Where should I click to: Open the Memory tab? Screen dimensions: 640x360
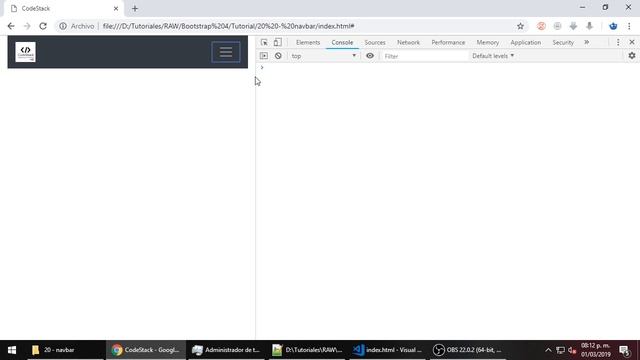click(488, 42)
